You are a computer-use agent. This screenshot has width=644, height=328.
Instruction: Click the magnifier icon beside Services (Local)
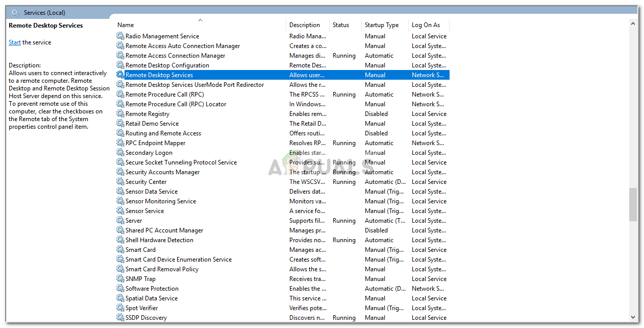15,13
